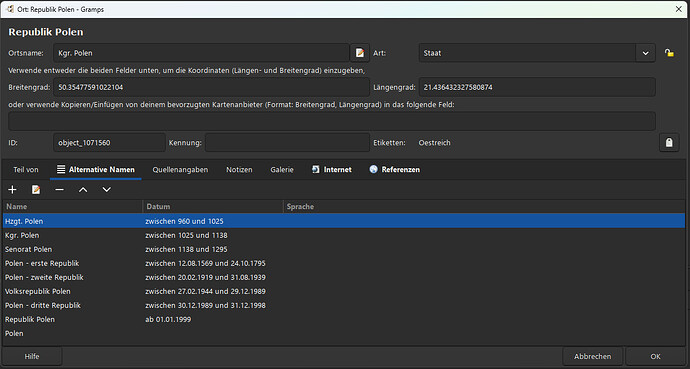Click into the Breitengrad field
This screenshot has height=369, width=690.
(211, 87)
